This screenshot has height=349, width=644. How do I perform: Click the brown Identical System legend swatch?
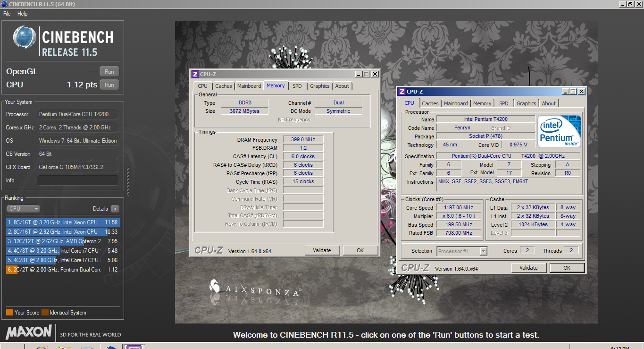click(45, 313)
